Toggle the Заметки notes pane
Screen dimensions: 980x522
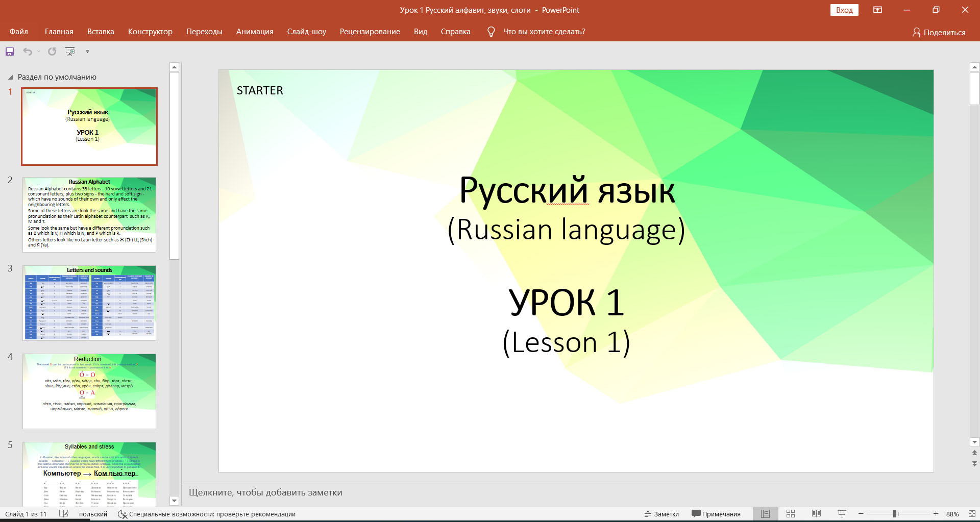(661, 514)
